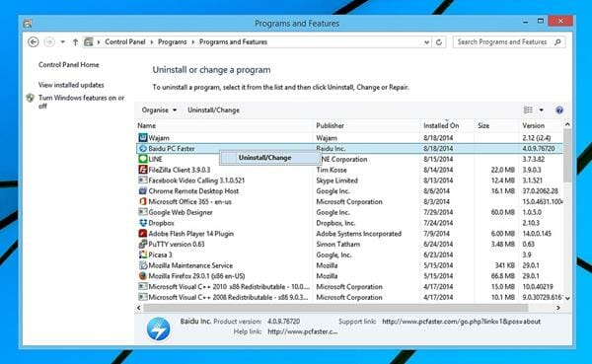
Task: Select FileZilla Client 3.9.0.3 icon
Action: (143, 170)
